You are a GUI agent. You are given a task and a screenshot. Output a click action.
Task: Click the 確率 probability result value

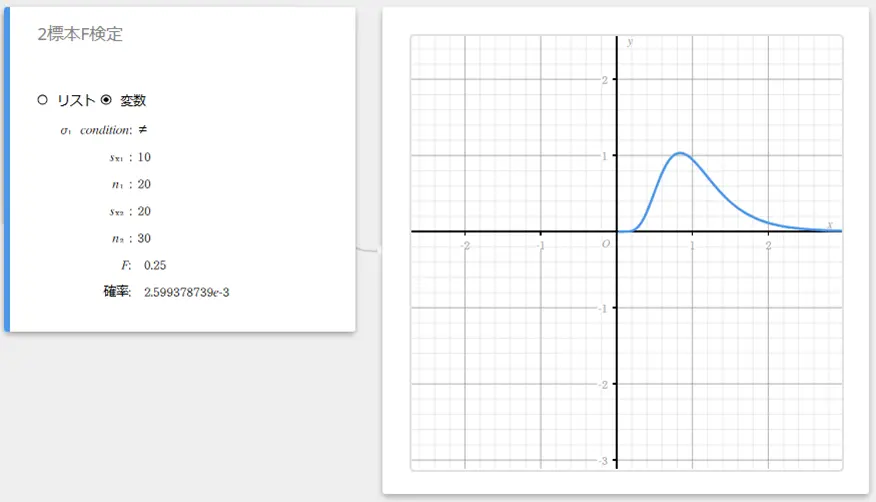click(194, 292)
